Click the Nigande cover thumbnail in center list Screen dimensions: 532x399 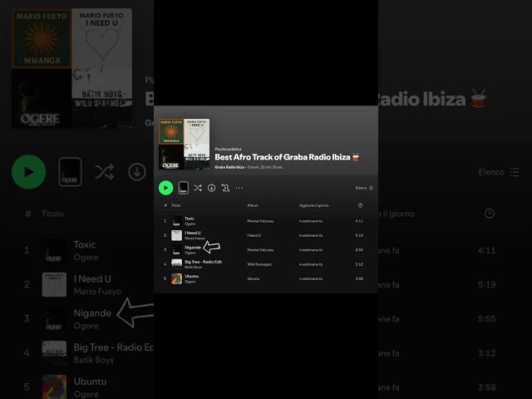[176, 250]
